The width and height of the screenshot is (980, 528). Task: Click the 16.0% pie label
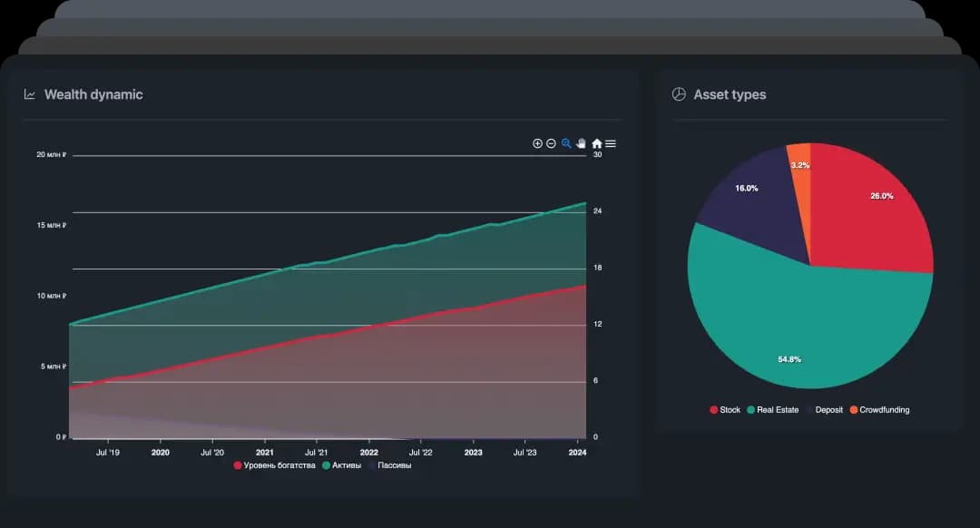coord(747,188)
